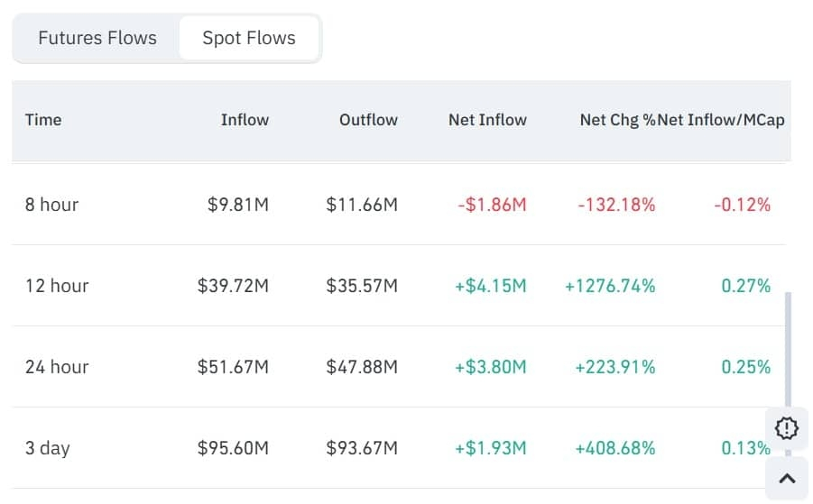Click the Net Inflow column header

click(x=487, y=119)
